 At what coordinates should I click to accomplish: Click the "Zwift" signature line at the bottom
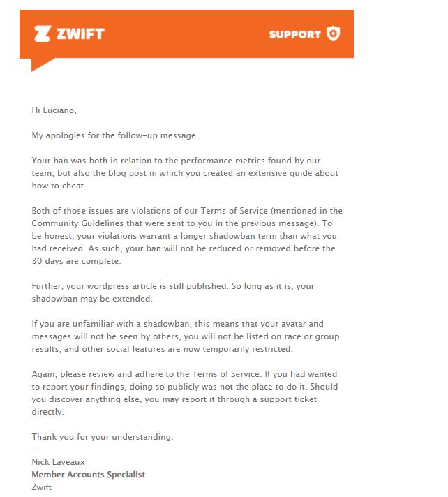(x=41, y=487)
